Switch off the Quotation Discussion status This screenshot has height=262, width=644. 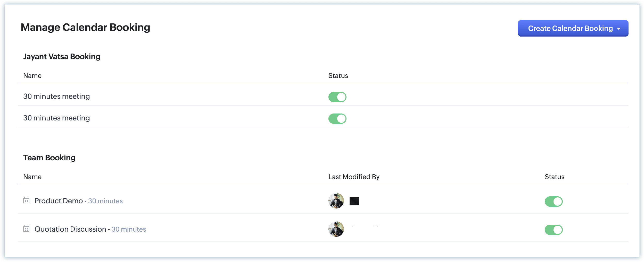pos(554,230)
